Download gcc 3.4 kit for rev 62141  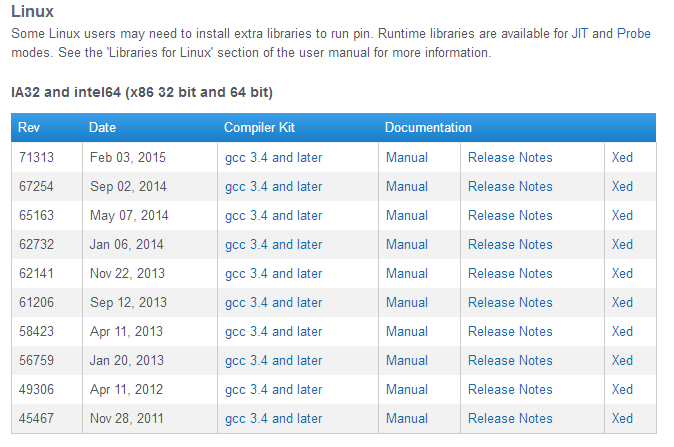click(x=273, y=274)
